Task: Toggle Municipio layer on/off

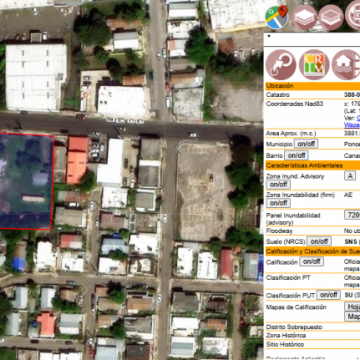Action: [x=306, y=144]
